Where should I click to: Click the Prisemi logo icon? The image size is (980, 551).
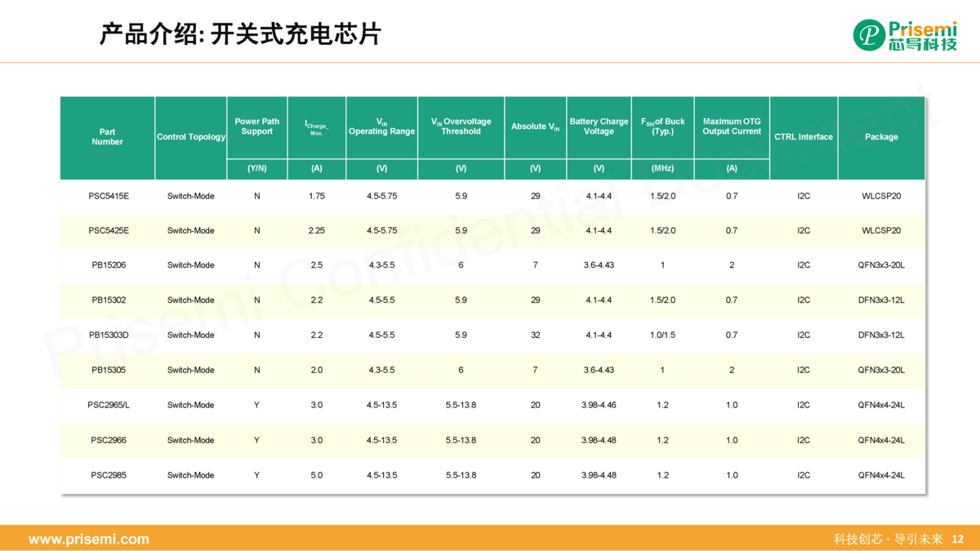[x=869, y=35]
